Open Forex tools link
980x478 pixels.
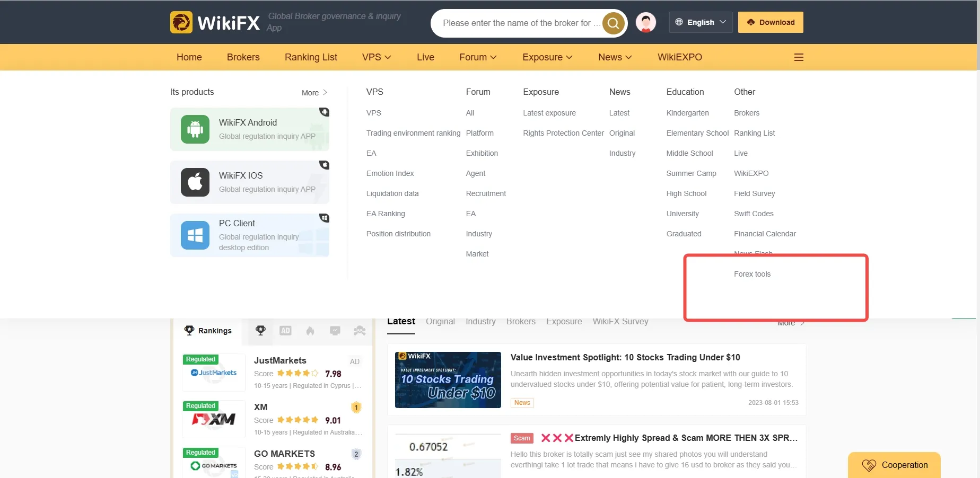tap(752, 274)
